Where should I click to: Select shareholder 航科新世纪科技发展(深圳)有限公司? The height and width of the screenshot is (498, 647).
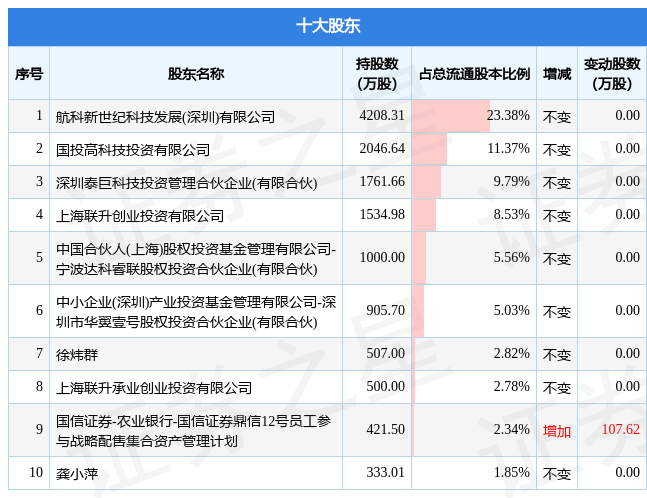[165, 116]
